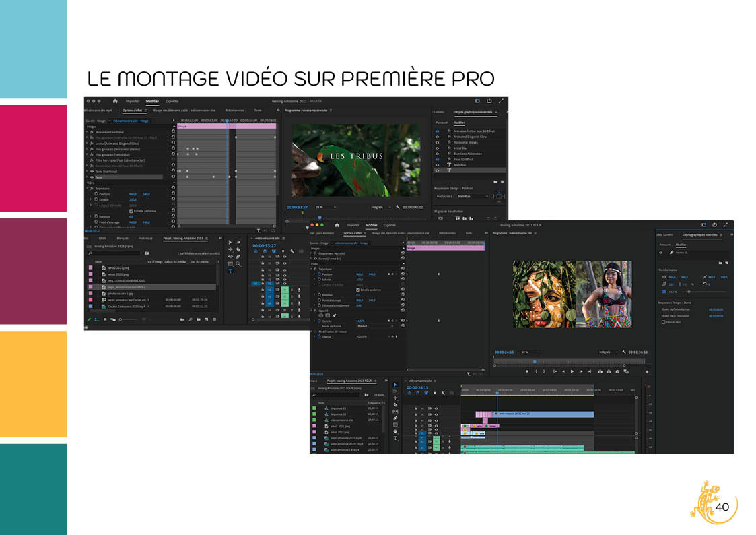Step forward one frame in front monitor
756x535 pixels.
point(580,371)
